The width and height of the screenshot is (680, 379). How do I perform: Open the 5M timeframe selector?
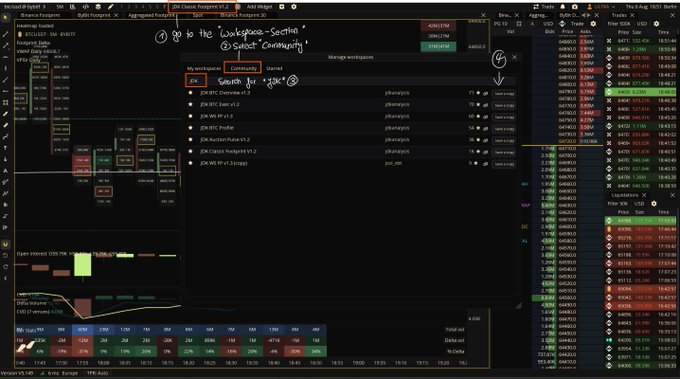pos(60,7)
